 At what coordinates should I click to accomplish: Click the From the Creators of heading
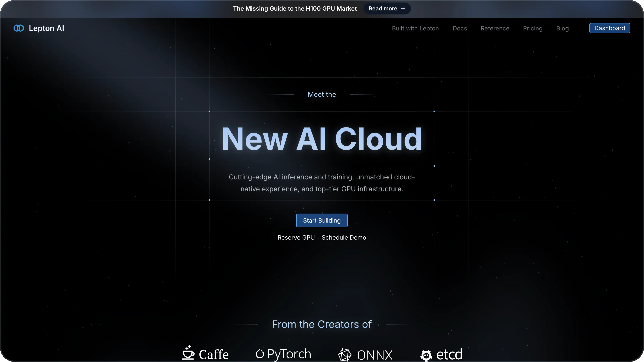tap(322, 324)
